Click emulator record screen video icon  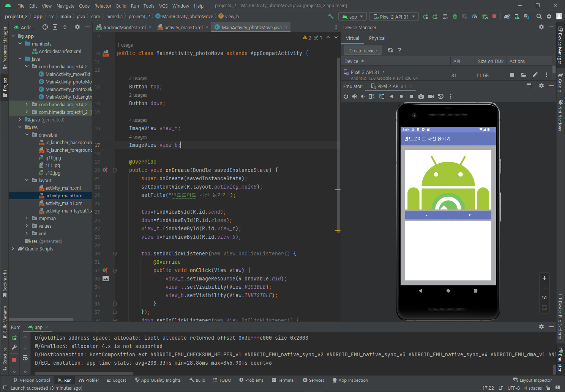(431, 96)
